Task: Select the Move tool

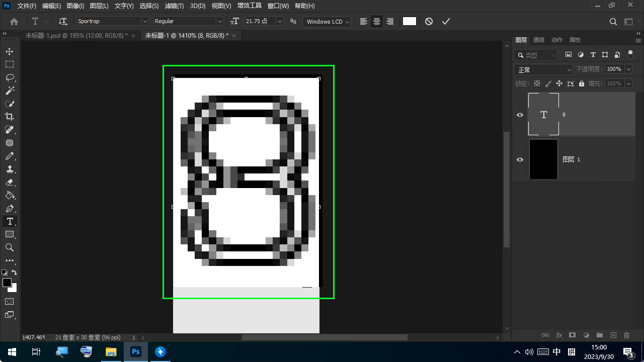Action: click(10, 51)
